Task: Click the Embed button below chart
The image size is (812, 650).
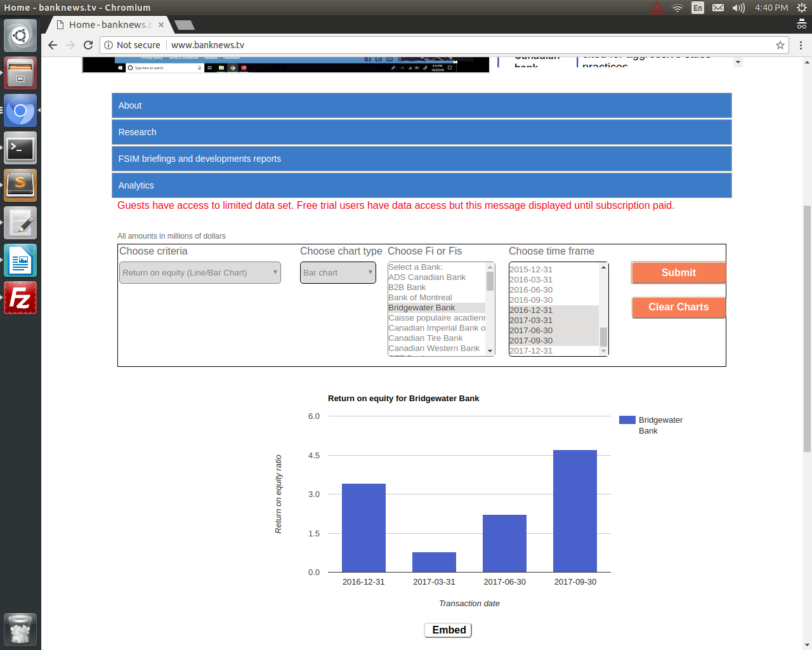Action: pyautogui.click(x=448, y=630)
